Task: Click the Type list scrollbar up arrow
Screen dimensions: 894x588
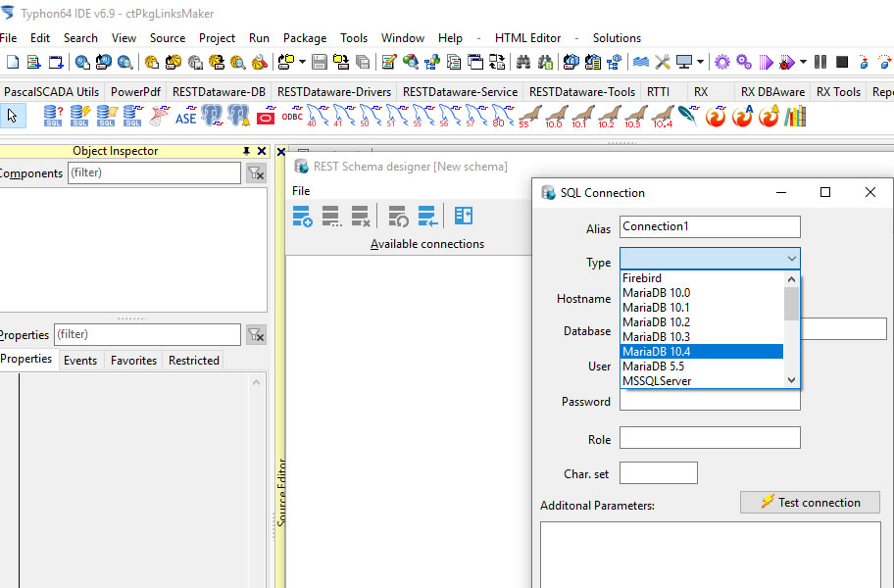Action: (x=791, y=279)
